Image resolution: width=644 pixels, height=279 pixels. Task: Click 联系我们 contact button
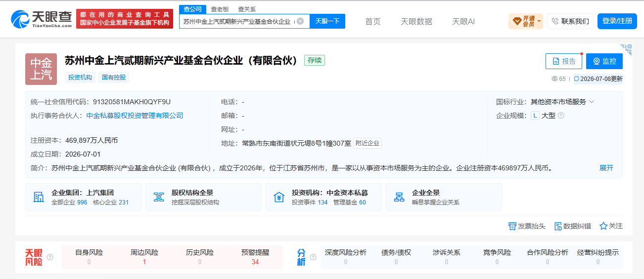tap(570, 21)
